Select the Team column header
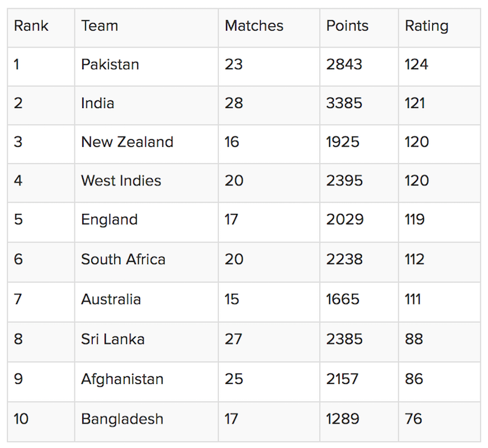The image size is (488, 448). [100, 26]
